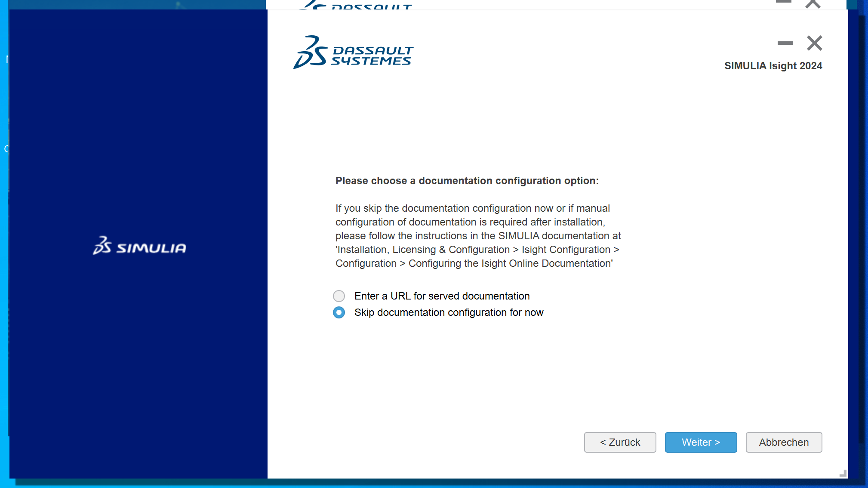The height and width of the screenshot is (488, 868).
Task: Close the SIMULIA Isight 2024 installer dialog
Action: pos(814,43)
